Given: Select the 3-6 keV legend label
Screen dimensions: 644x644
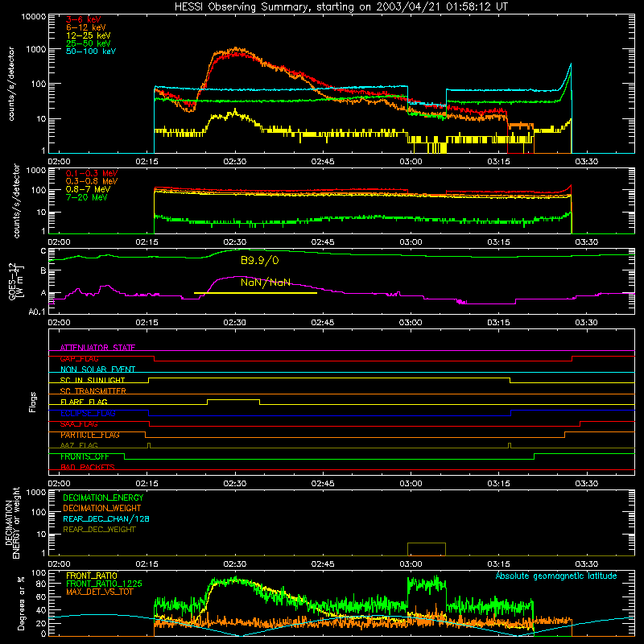Looking at the screenshot, I should click(x=84, y=19).
